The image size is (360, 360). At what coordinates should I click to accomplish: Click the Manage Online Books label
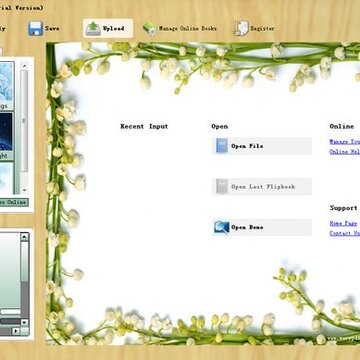click(187, 29)
